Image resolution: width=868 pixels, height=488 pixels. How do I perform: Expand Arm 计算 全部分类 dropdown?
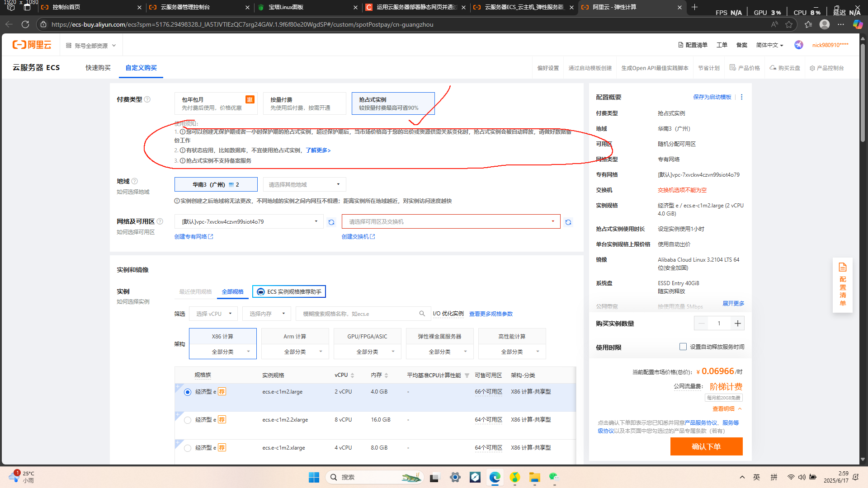tap(295, 352)
